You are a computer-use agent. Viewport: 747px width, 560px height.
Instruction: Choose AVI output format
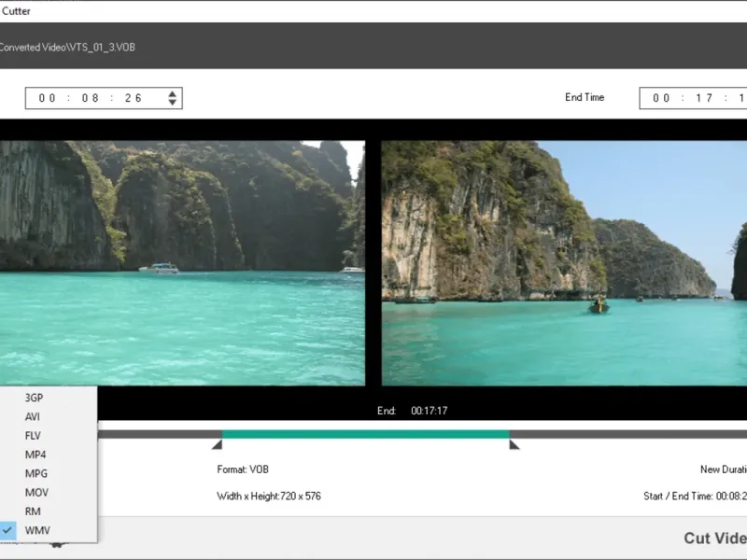[33, 416]
